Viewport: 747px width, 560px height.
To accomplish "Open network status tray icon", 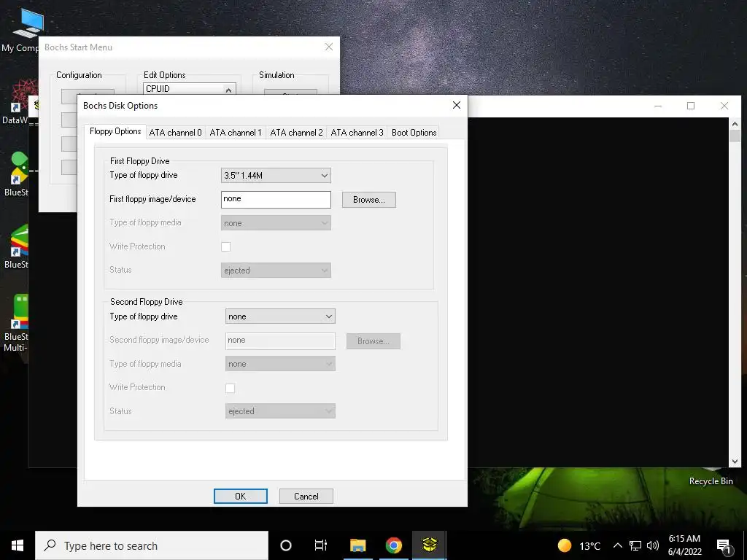I will [x=635, y=545].
